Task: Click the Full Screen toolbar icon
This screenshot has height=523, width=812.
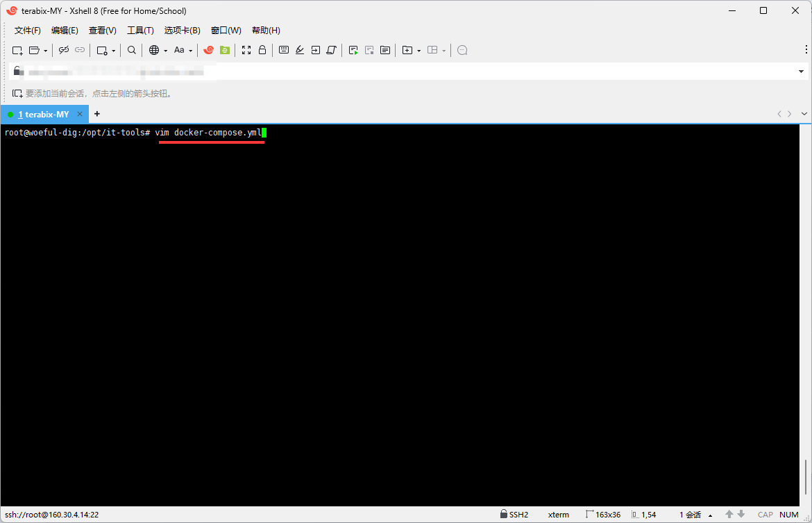Action: pos(246,50)
